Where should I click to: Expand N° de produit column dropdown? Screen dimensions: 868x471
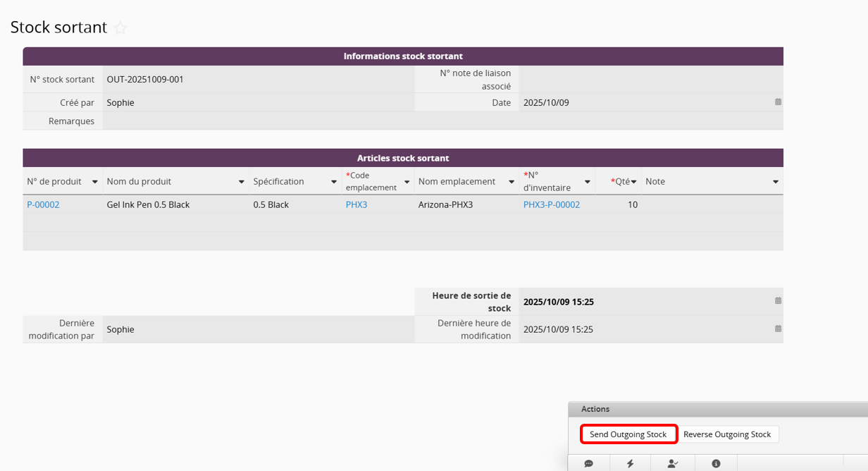tap(94, 182)
